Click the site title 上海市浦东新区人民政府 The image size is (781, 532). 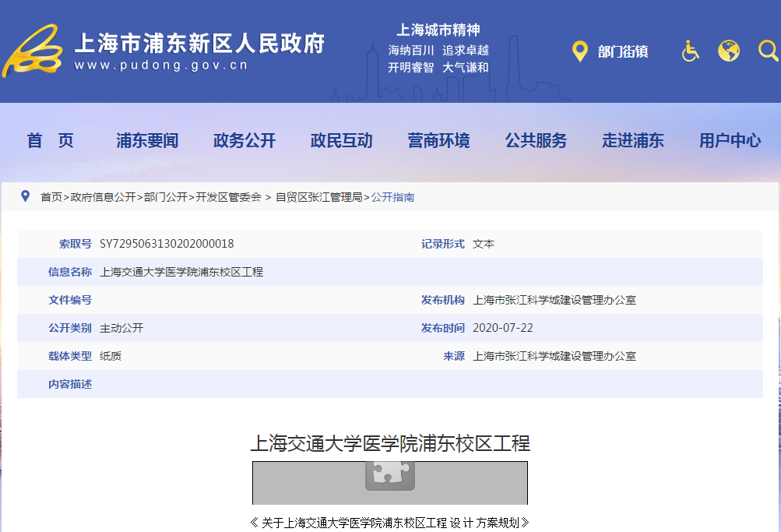pos(200,44)
